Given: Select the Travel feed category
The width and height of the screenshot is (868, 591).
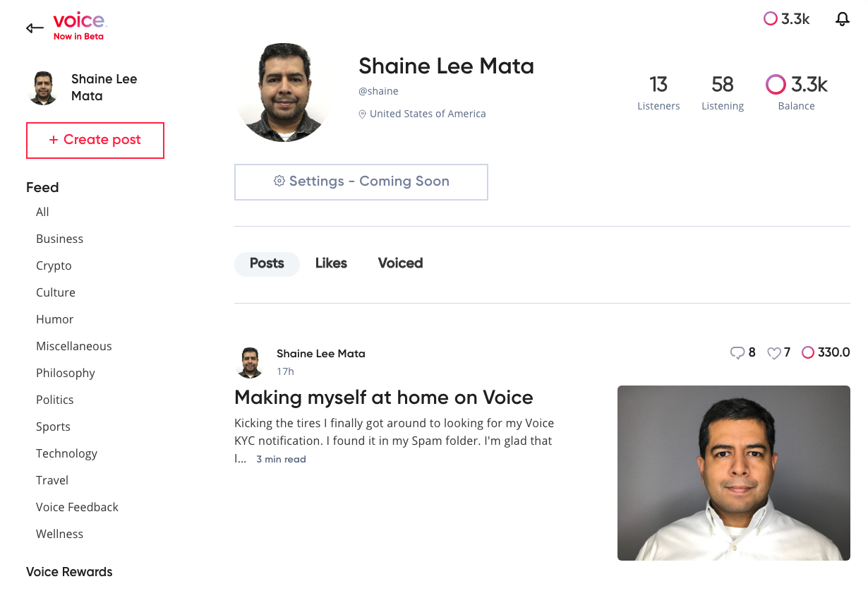Looking at the screenshot, I should 52,480.
